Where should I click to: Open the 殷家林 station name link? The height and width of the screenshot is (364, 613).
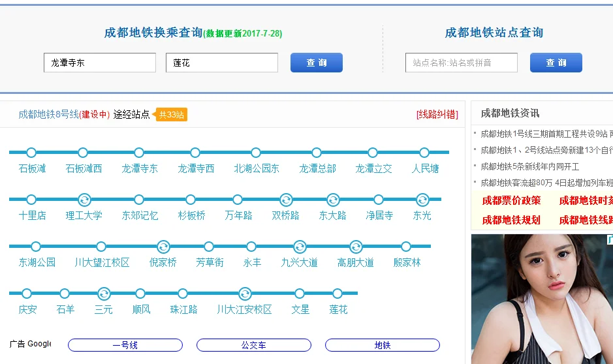click(x=407, y=262)
